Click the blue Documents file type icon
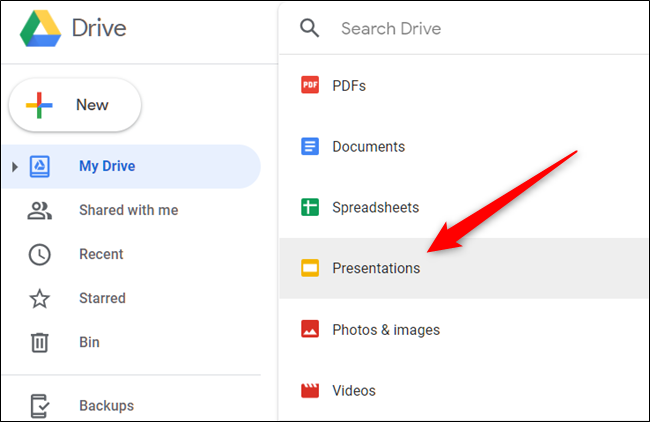This screenshot has height=422, width=650. pyautogui.click(x=310, y=147)
